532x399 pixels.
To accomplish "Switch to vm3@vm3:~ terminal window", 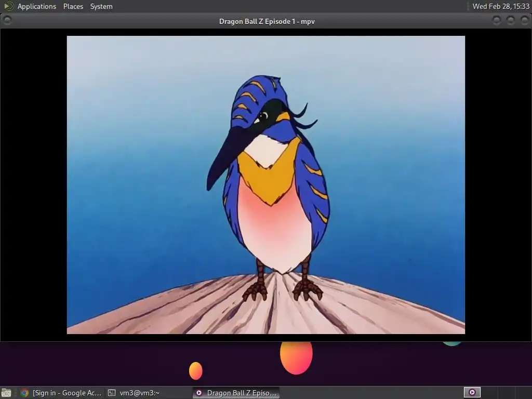I will tap(148, 393).
